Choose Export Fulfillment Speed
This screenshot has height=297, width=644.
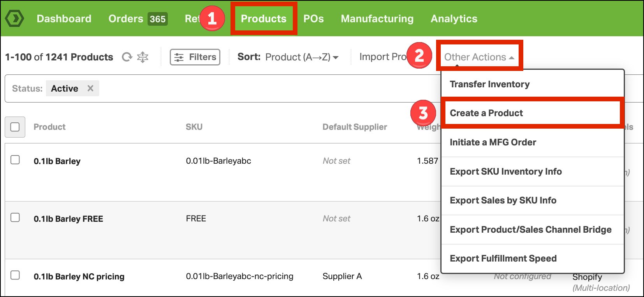533,258
